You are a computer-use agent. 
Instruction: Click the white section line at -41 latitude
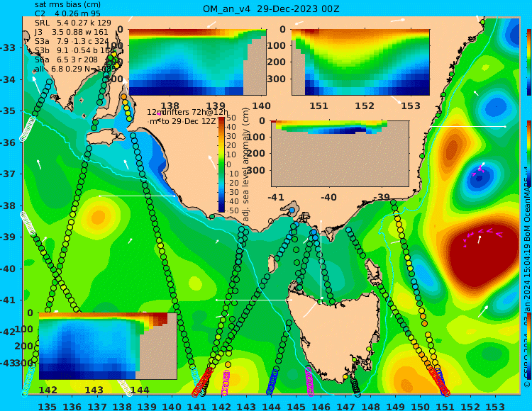(254, 300)
